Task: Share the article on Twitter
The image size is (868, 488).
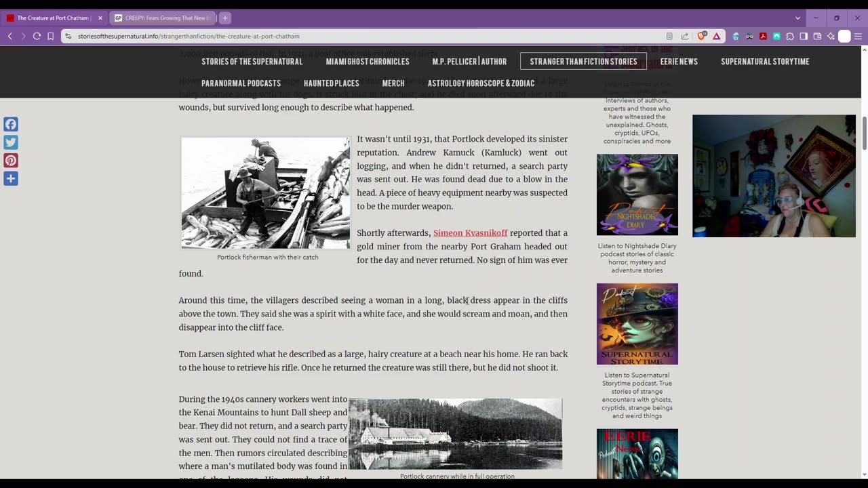Action: coord(11,142)
